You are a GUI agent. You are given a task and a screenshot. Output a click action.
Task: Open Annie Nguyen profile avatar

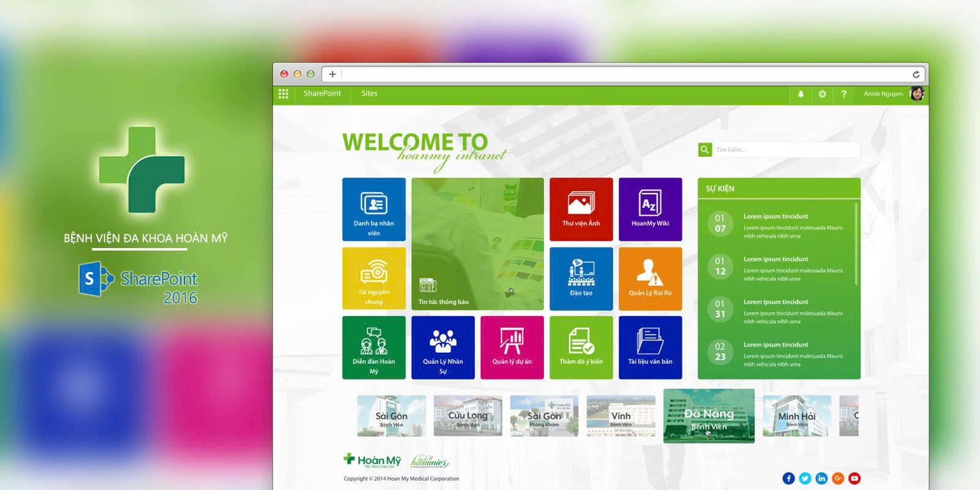click(916, 94)
